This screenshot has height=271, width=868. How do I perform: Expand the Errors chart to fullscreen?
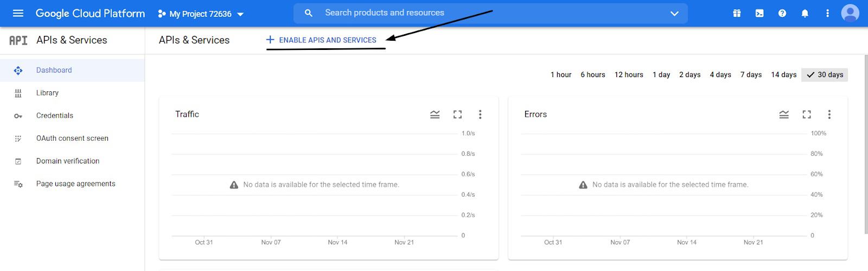807,115
